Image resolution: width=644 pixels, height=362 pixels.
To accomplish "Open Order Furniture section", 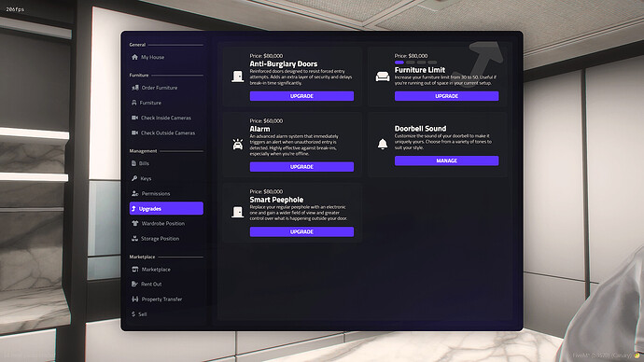I will 166,88.
